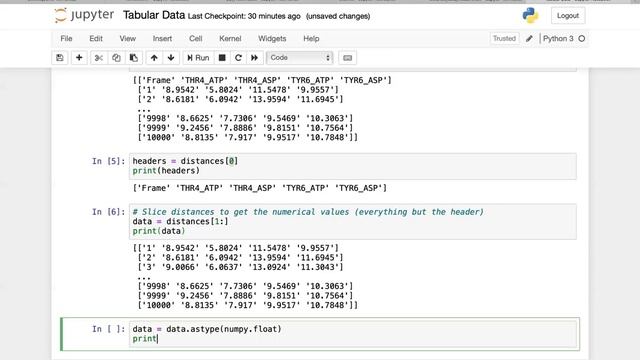Viewport: 640px width, 360px height.
Task: Restart the kernel icon
Action: point(238,58)
